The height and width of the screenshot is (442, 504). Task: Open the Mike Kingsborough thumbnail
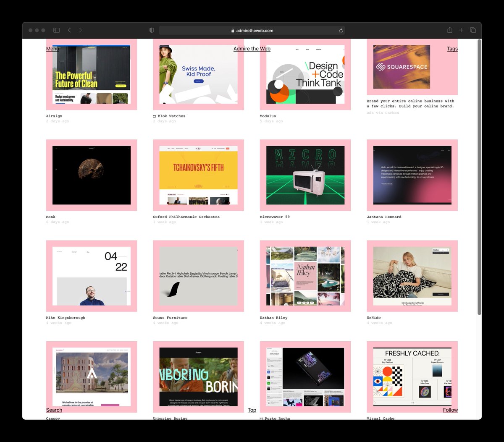click(x=92, y=276)
